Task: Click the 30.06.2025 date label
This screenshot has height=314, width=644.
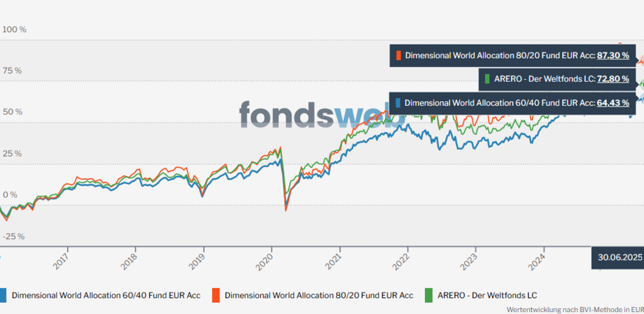Action: click(620, 258)
